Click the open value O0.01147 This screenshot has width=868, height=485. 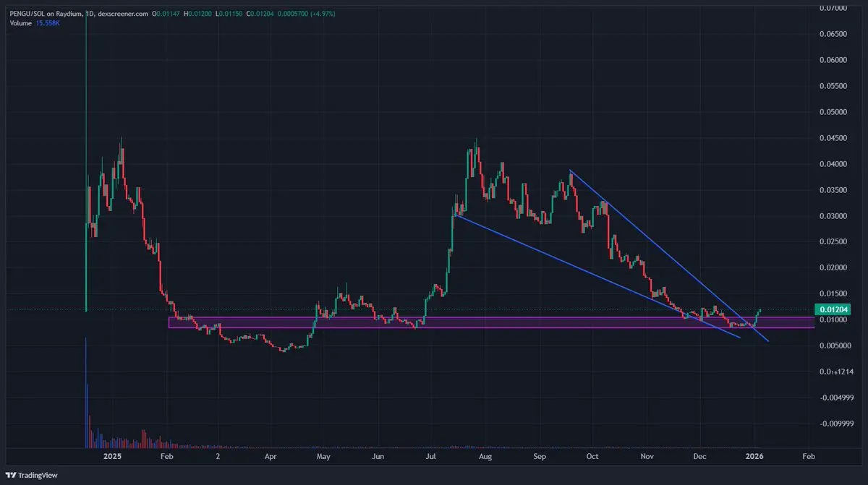pyautogui.click(x=167, y=13)
